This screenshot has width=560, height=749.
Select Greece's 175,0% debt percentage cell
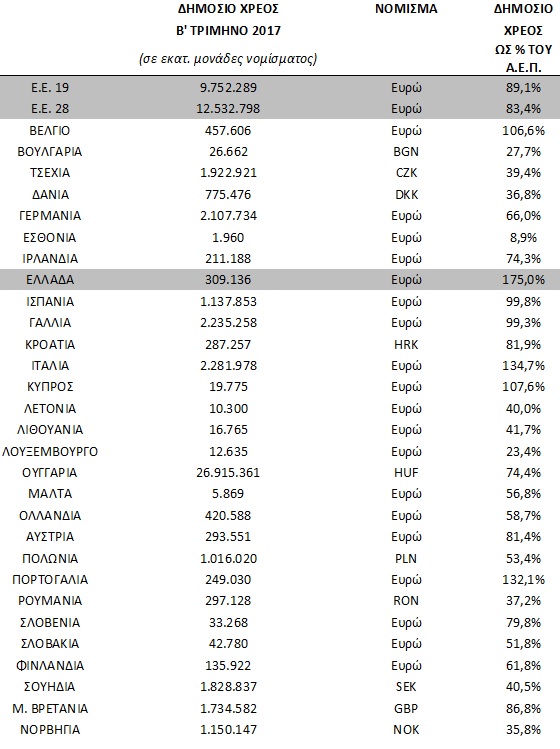click(523, 280)
